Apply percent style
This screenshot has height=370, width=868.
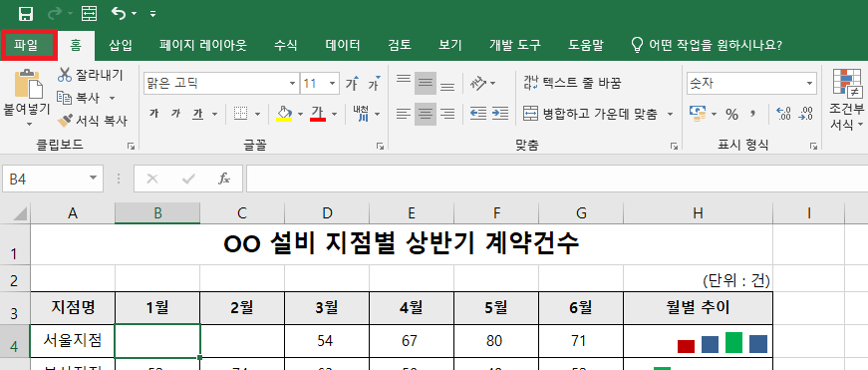coord(731,115)
